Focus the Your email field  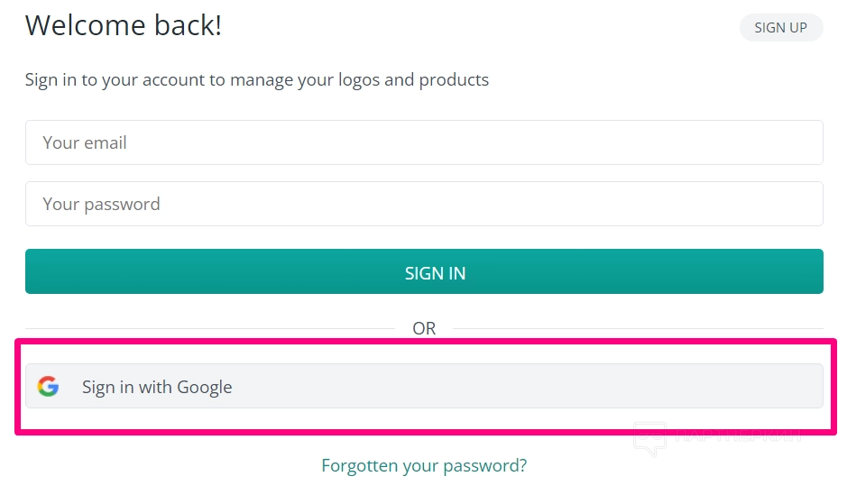[x=424, y=142]
